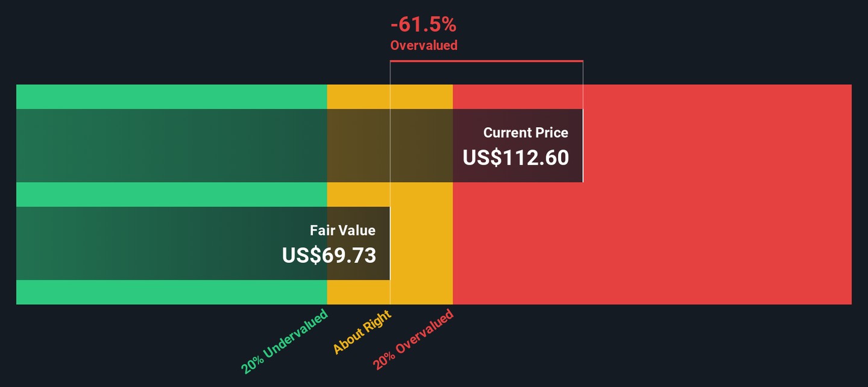The height and width of the screenshot is (387, 868).
Task: Click the 20% Overvalued axis label
Action: point(413,340)
